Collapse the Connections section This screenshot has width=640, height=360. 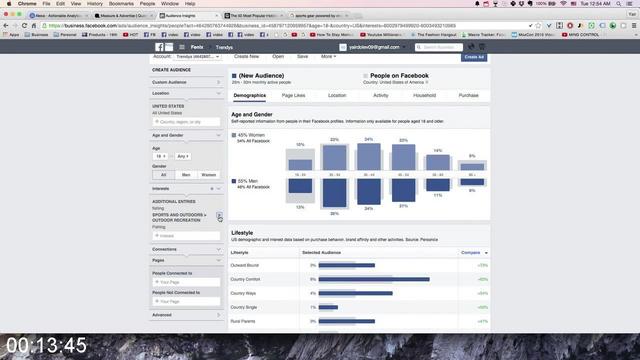(x=186, y=249)
